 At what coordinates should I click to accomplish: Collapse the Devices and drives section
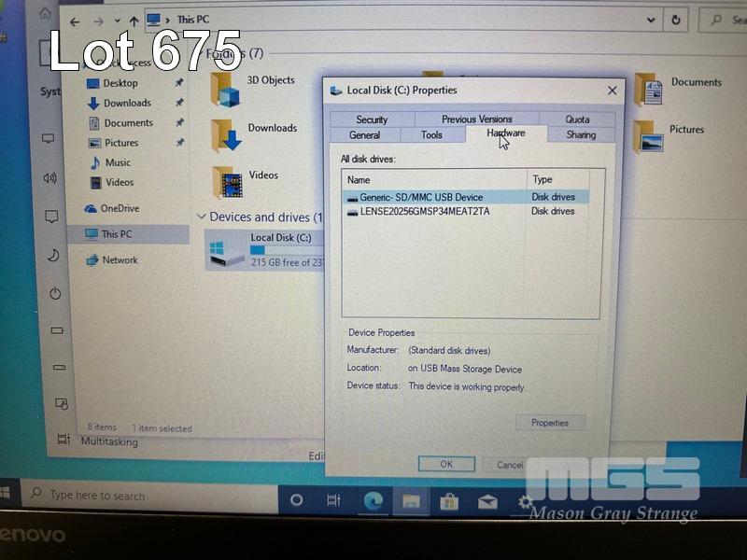[201, 217]
